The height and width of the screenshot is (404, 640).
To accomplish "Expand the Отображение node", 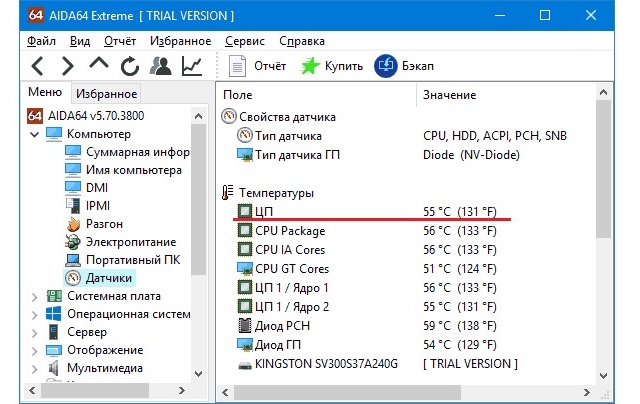I will 35,351.
